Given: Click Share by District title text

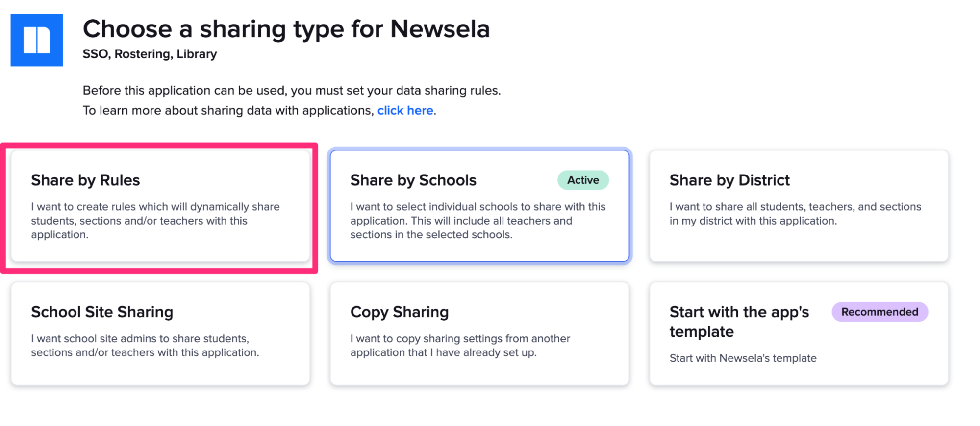Looking at the screenshot, I should coord(729,180).
